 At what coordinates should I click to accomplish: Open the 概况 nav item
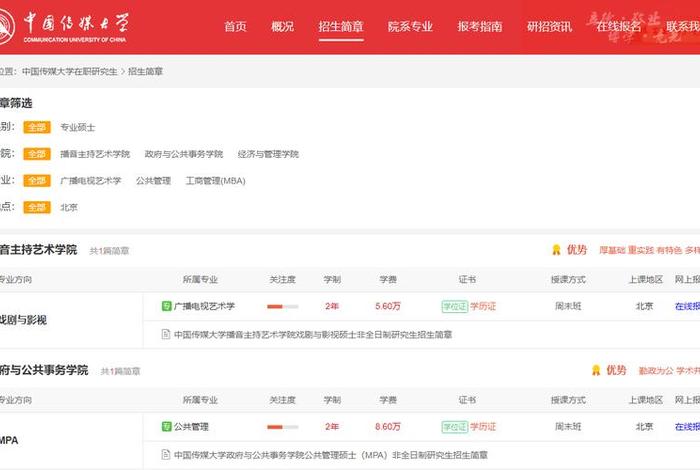(x=283, y=27)
